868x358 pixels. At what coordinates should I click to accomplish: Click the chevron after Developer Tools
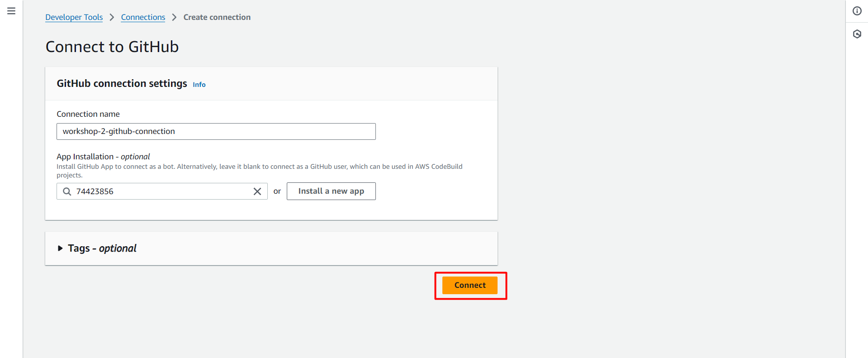click(x=112, y=17)
